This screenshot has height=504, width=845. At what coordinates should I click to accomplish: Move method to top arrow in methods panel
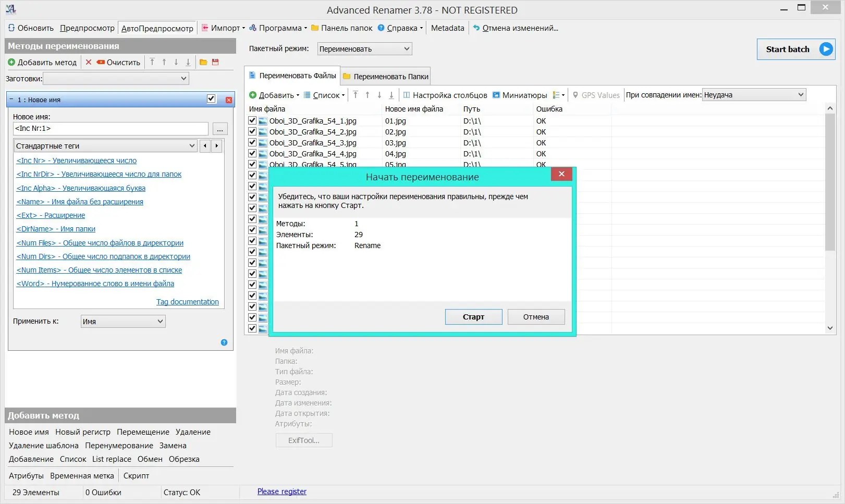pyautogui.click(x=152, y=62)
